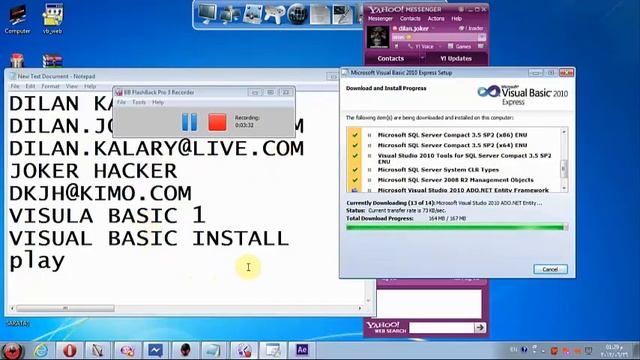The width and height of the screenshot is (640, 360).
Task: Open FlashBack recorder taskbar icon
Action: point(244,351)
